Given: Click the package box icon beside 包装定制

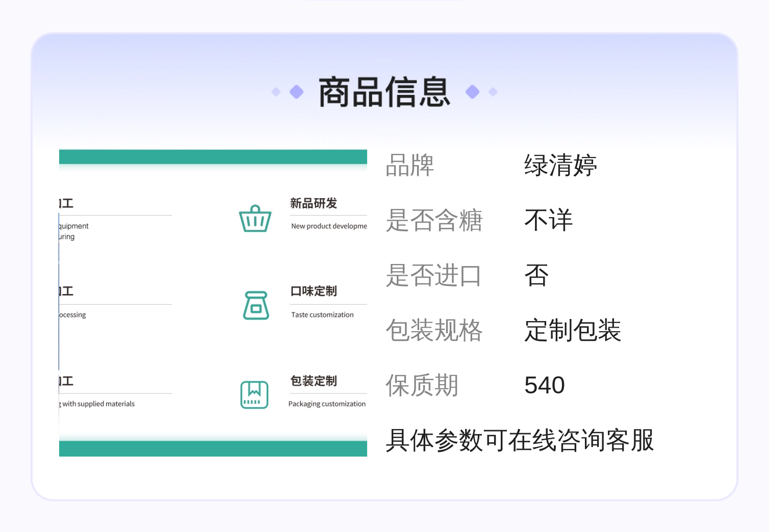Looking at the screenshot, I should pos(254,394).
